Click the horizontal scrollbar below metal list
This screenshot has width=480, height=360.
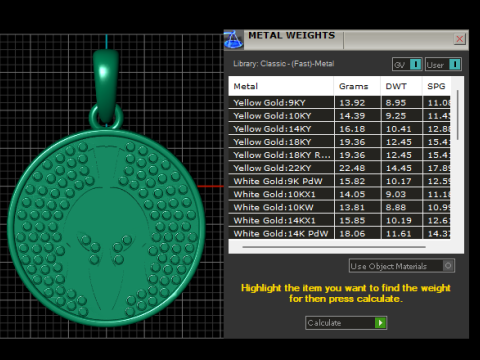click(x=334, y=247)
